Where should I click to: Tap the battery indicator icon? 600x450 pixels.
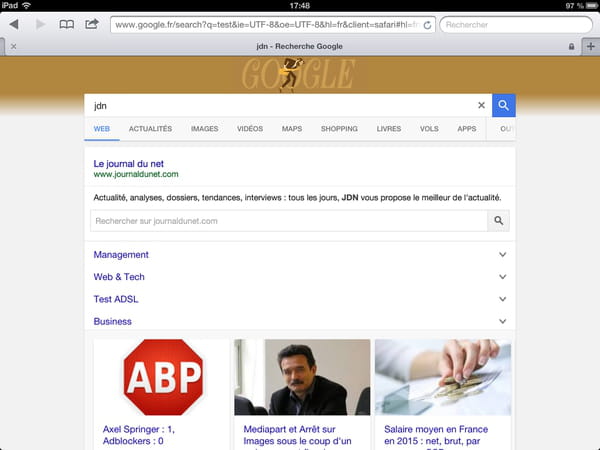(x=592, y=6)
